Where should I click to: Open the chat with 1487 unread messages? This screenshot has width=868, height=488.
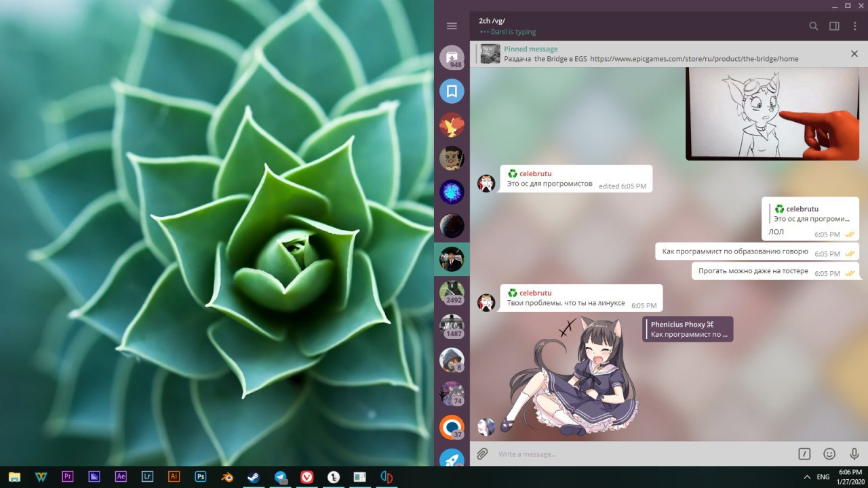(452, 327)
